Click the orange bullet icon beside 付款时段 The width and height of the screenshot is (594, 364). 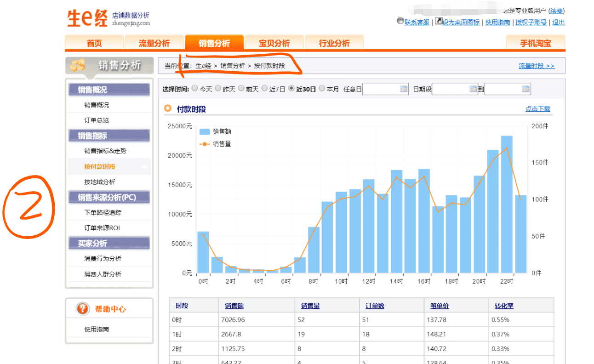168,109
